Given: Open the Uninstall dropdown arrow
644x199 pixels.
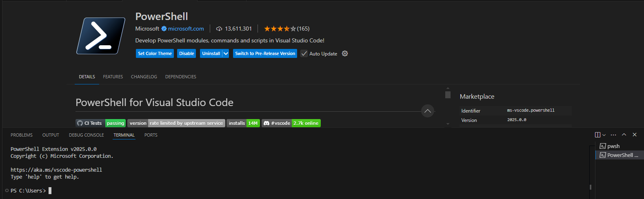Looking at the screenshot, I should click(226, 53).
